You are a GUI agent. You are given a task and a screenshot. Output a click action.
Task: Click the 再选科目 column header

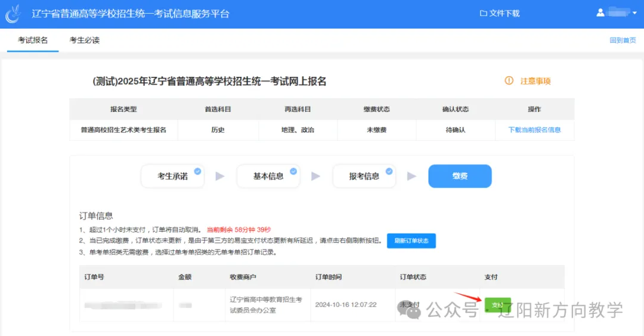pyautogui.click(x=298, y=109)
